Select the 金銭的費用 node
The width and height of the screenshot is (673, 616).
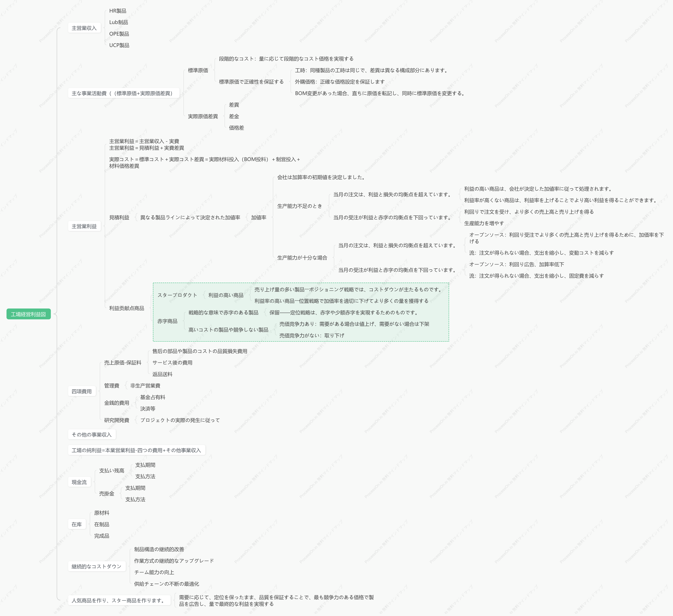pyautogui.click(x=117, y=403)
